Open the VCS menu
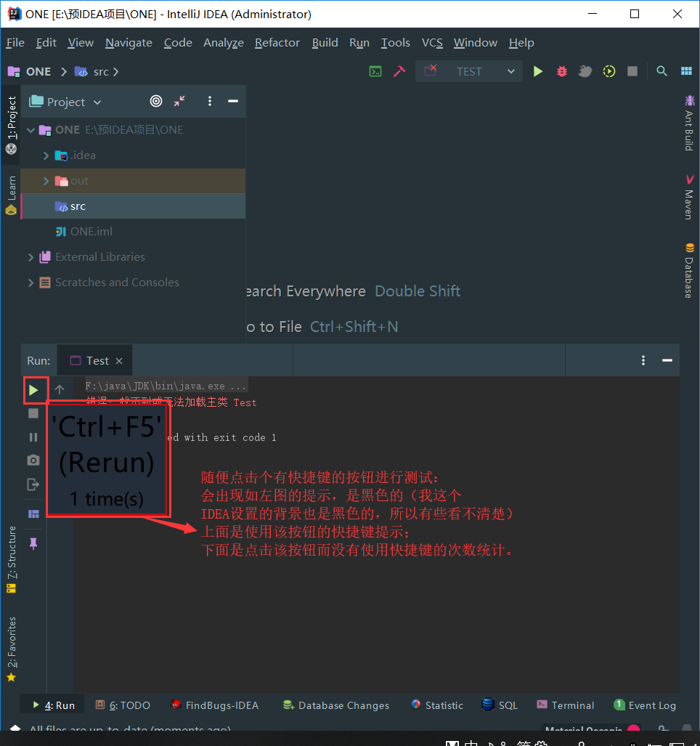Viewport: 700px width, 746px height. [432, 43]
